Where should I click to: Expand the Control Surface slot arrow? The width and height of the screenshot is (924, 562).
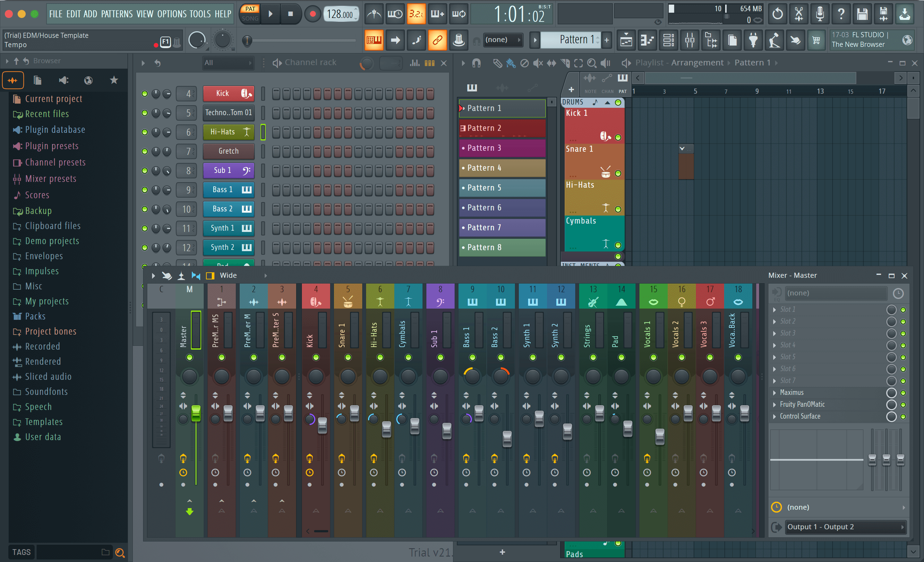tap(775, 417)
